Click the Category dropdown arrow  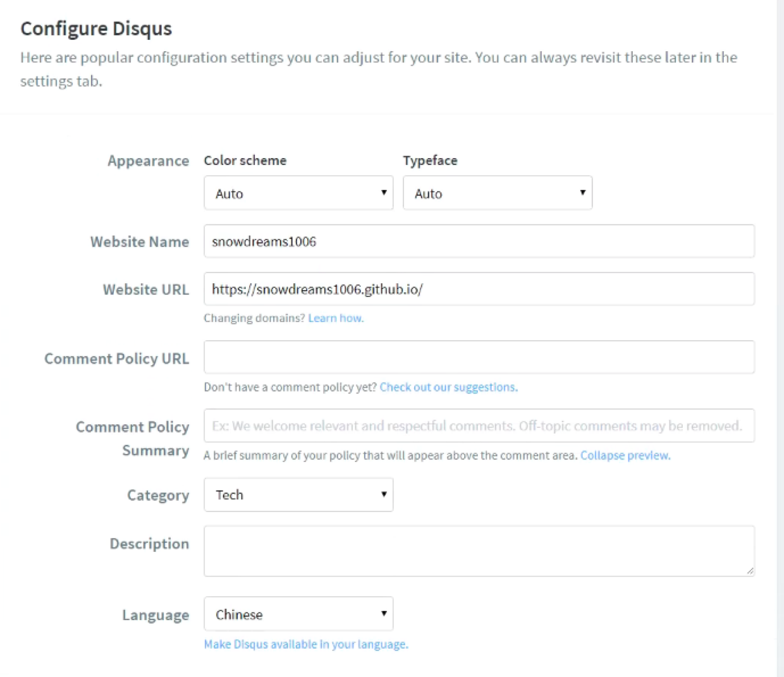click(383, 495)
